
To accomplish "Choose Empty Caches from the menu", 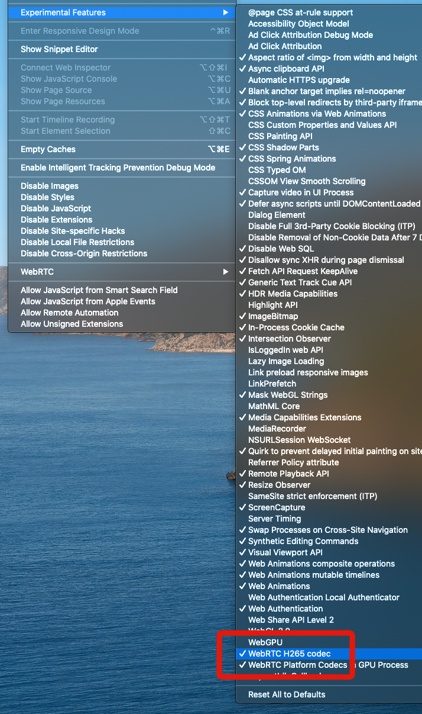I will pyautogui.click(x=122, y=149).
